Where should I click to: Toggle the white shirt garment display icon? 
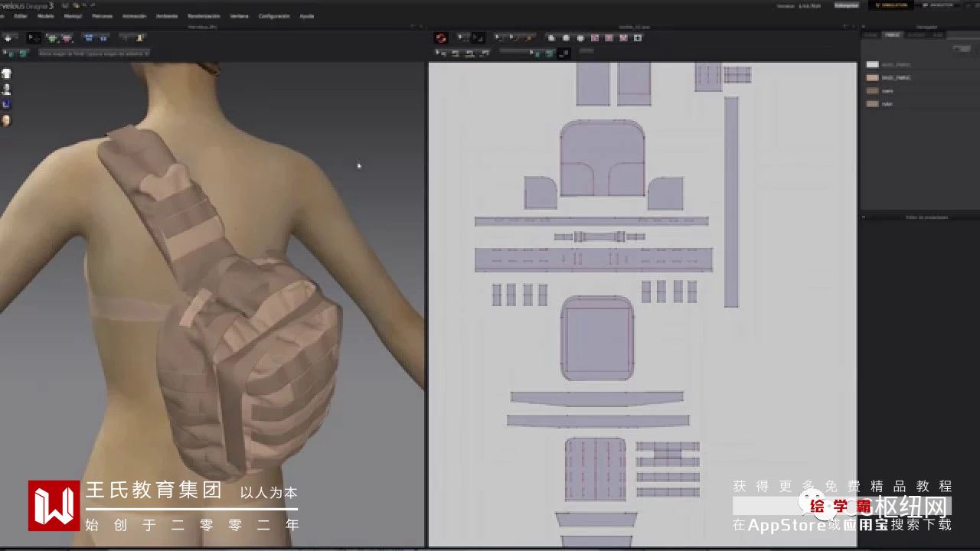click(x=6, y=74)
